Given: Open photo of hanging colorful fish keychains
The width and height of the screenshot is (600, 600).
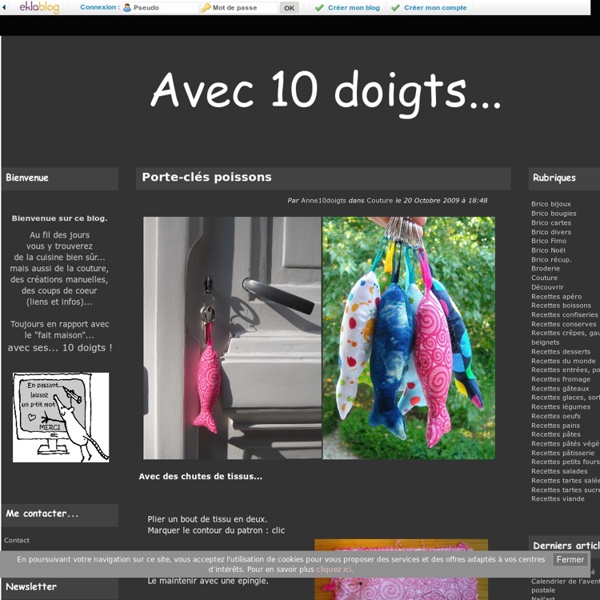Looking at the screenshot, I should [x=409, y=338].
